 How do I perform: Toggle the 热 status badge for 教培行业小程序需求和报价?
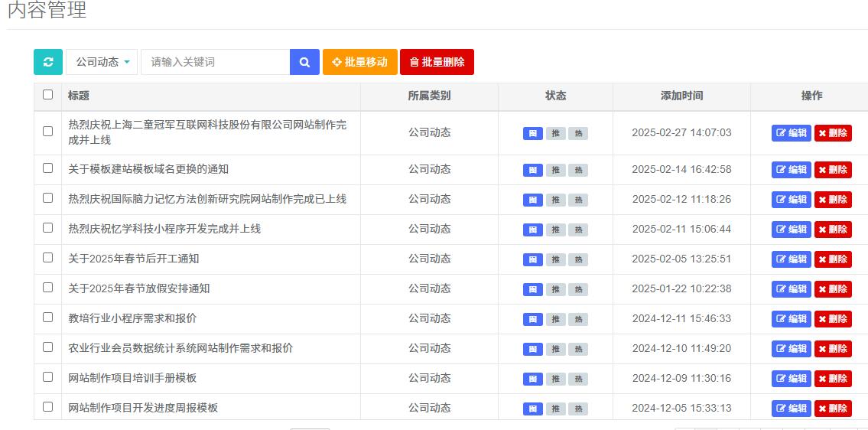[x=578, y=319]
